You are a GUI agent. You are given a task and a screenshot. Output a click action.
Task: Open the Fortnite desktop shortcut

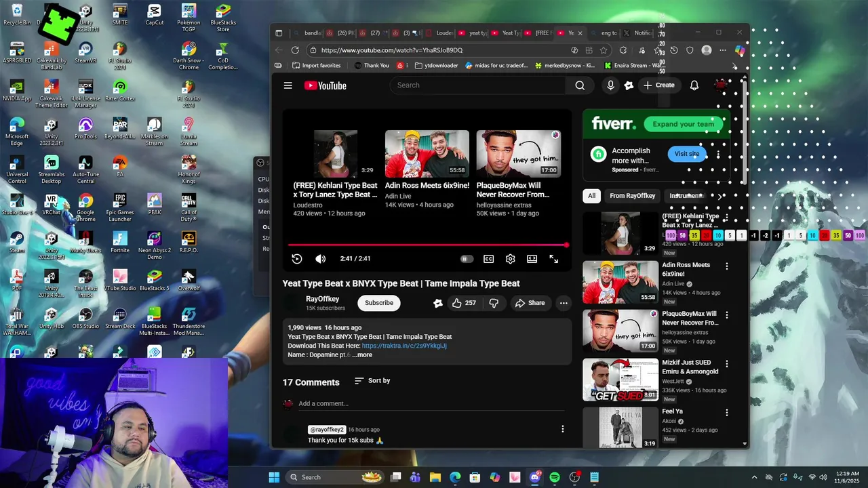[x=120, y=243]
